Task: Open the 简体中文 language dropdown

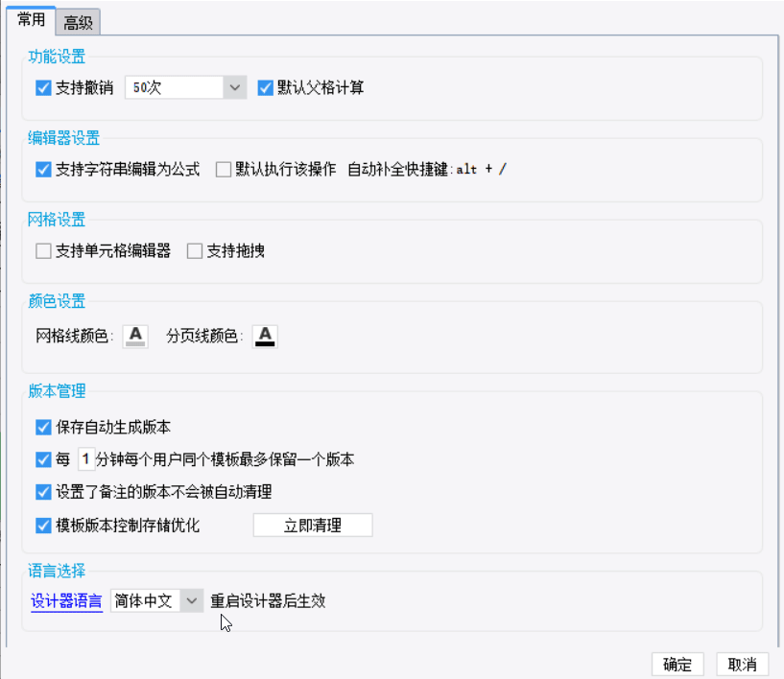Action: pos(156,600)
